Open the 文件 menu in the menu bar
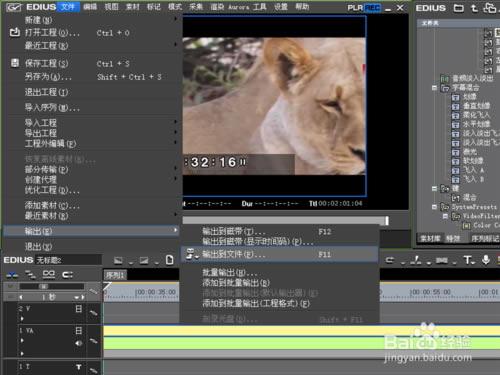The image size is (500, 375). [68, 7]
